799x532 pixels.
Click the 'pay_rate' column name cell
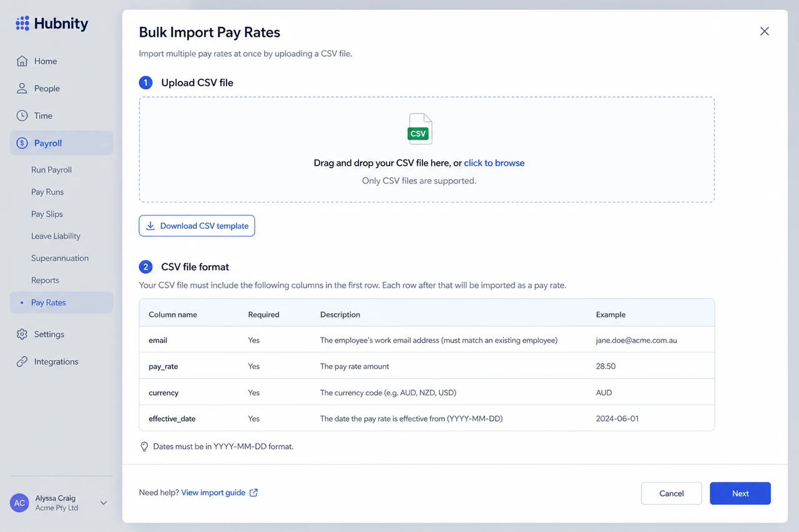[163, 367]
